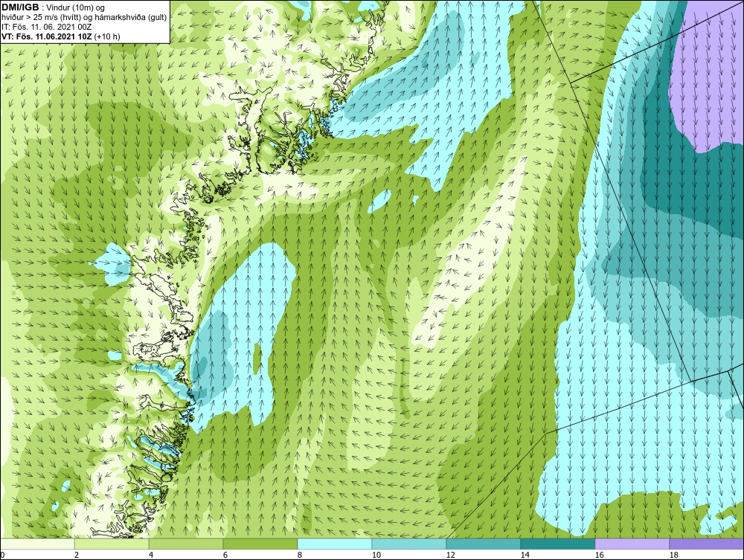Click the 18+ m/s purple legend swatch
The height and width of the screenshot is (560, 744).
pyautogui.click(x=707, y=544)
